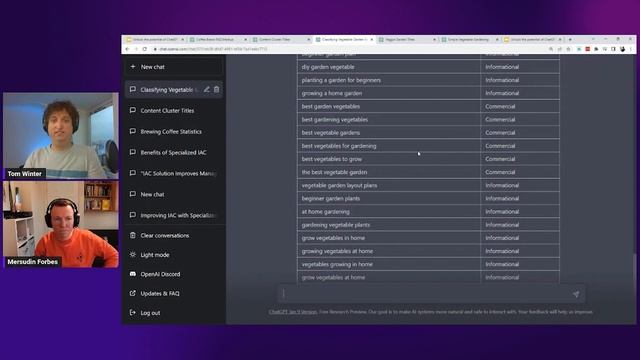Screen dimensions: 640x360
Task: Open the Brewing Coffee Statistics conversation
Action: coord(173,131)
